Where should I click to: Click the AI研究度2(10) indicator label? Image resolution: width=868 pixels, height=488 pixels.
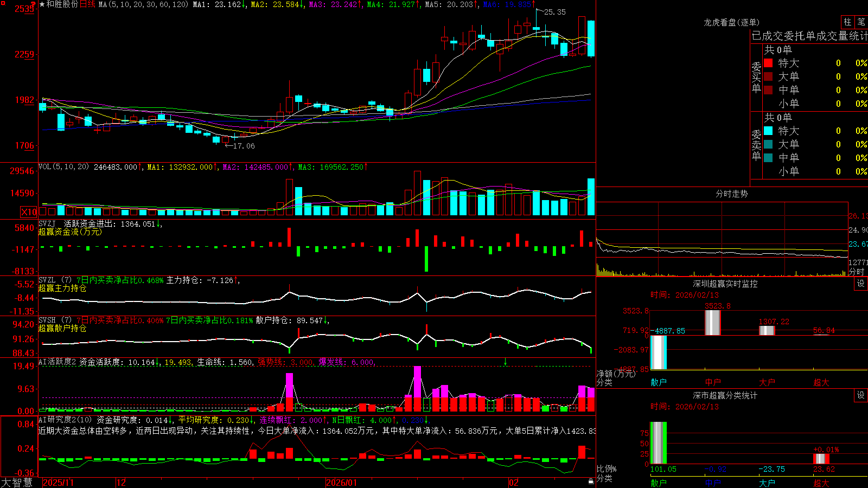tap(65, 420)
